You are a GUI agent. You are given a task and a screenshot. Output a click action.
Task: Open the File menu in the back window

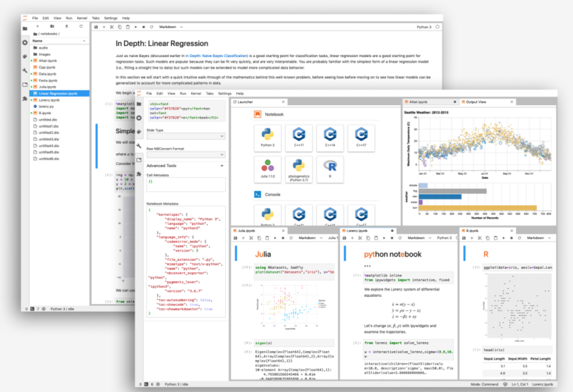click(35, 18)
